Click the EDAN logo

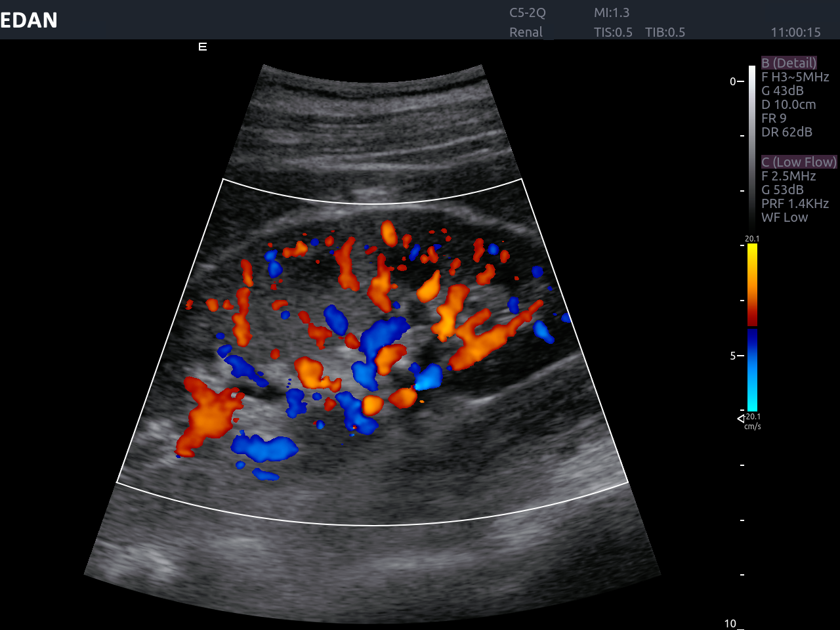point(29,20)
